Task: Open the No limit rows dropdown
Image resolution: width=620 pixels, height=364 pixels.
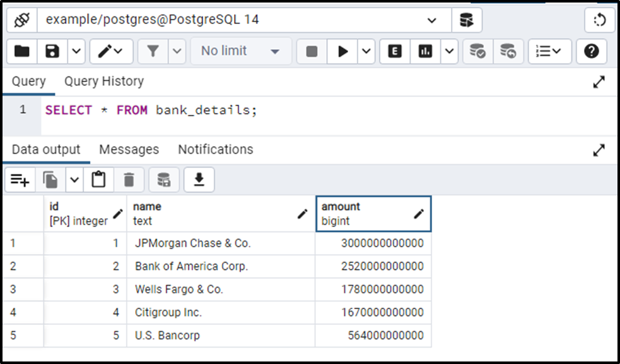Action: click(x=240, y=51)
